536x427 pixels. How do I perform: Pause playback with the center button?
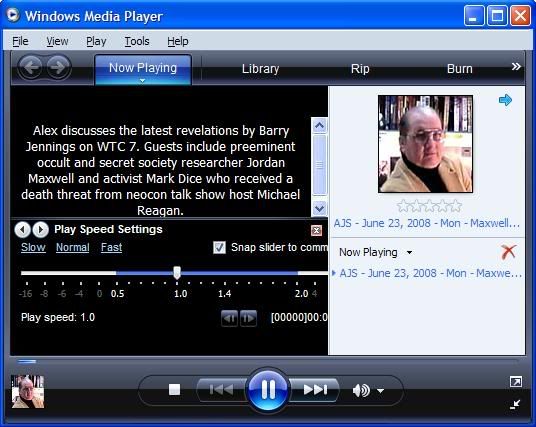pyautogui.click(x=268, y=389)
